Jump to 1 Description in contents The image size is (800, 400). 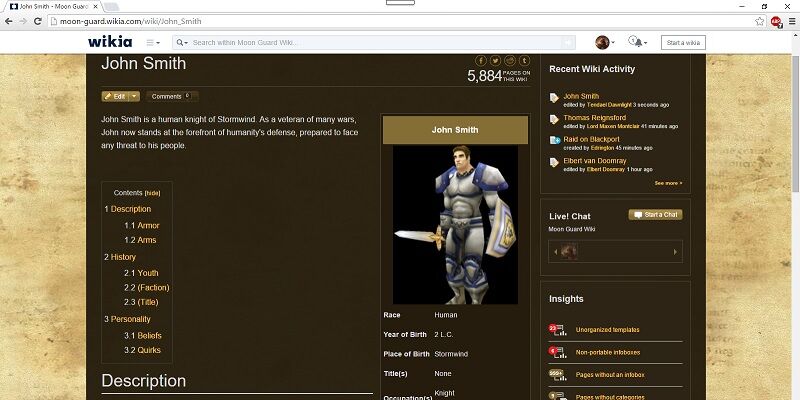click(x=128, y=209)
